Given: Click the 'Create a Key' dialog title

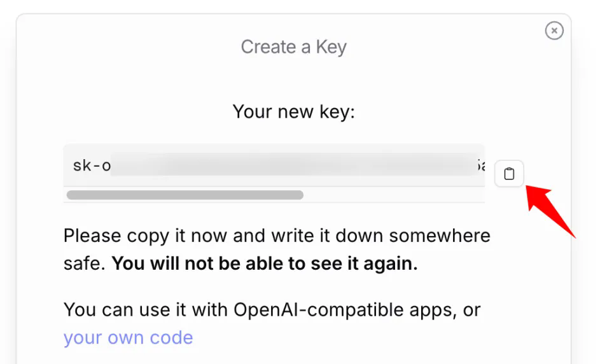Looking at the screenshot, I should 293,46.
